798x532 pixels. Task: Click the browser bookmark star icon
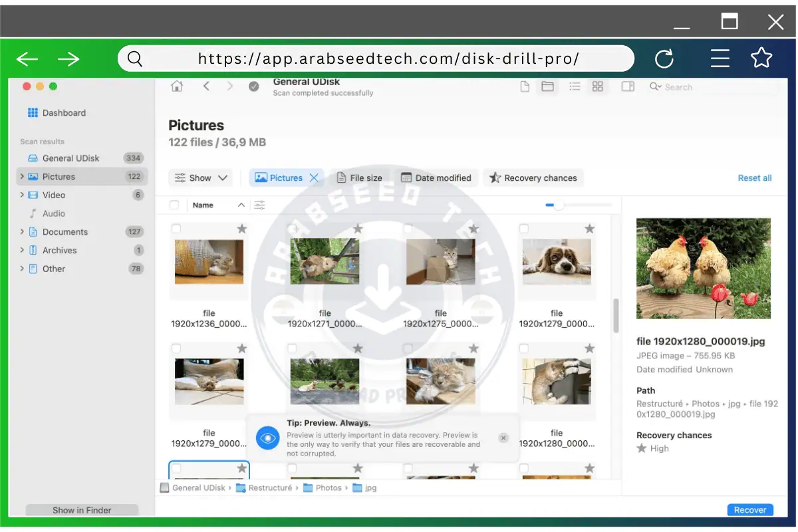pyautogui.click(x=761, y=59)
